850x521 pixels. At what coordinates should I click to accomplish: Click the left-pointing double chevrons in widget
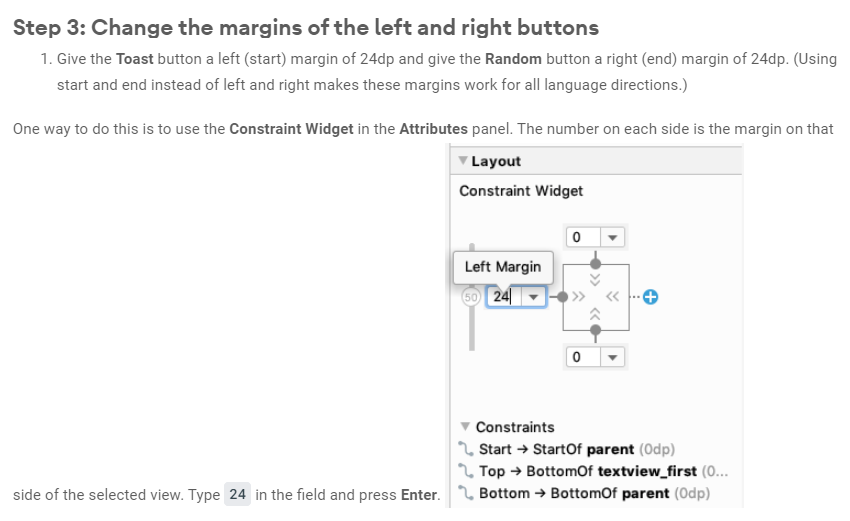pyautogui.click(x=613, y=297)
